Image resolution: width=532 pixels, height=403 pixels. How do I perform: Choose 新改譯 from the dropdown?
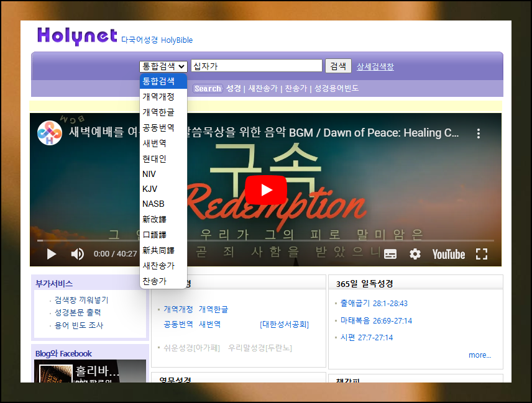tap(163, 219)
